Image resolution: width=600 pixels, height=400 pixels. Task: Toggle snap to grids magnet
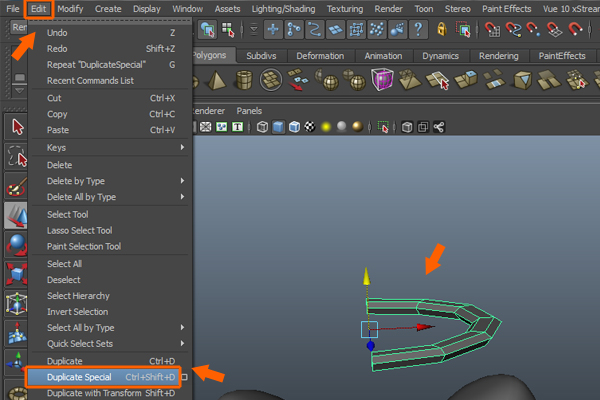(x=492, y=29)
